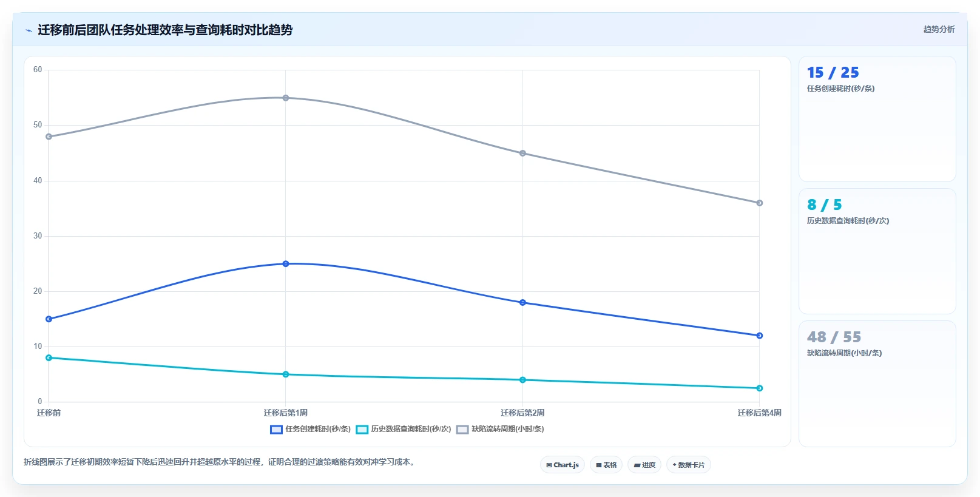Click the chart title 迁移前后团队任务处理效率与查询耗时对比趋势

pyautogui.click(x=165, y=30)
